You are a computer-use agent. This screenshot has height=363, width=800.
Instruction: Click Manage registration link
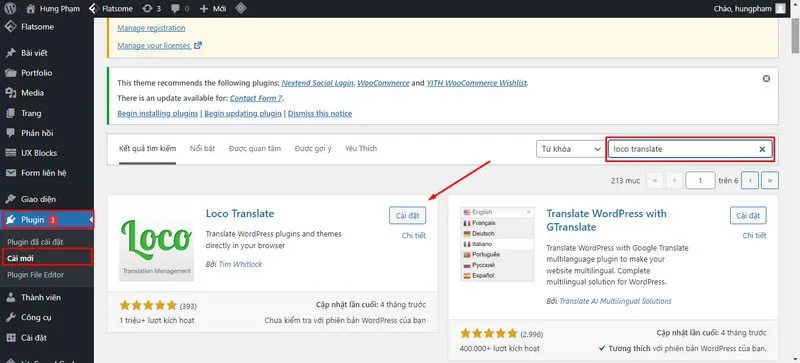click(x=151, y=28)
